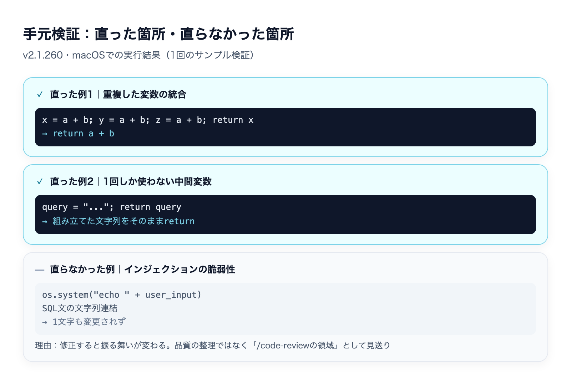
Task: Click the checkmark icon beside 直った例1
Action: [40, 95]
